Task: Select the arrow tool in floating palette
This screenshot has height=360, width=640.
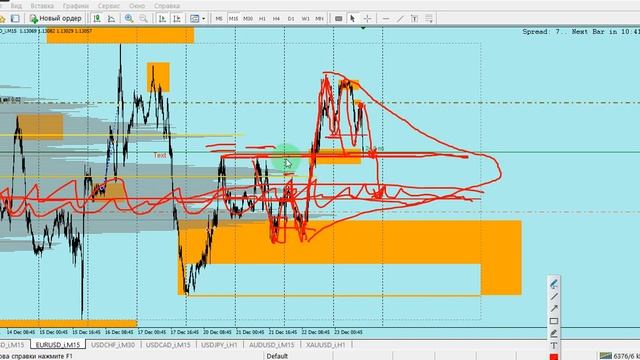Action: coord(553,309)
